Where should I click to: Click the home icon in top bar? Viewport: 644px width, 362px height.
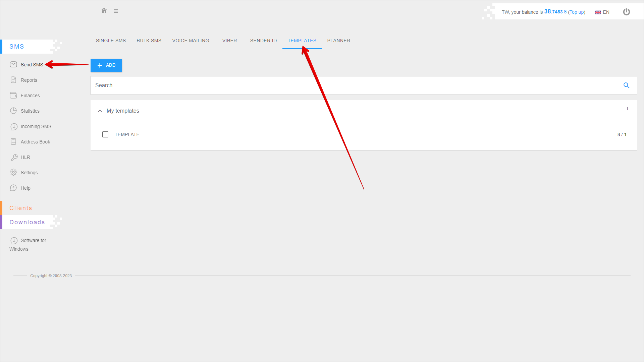104,11
